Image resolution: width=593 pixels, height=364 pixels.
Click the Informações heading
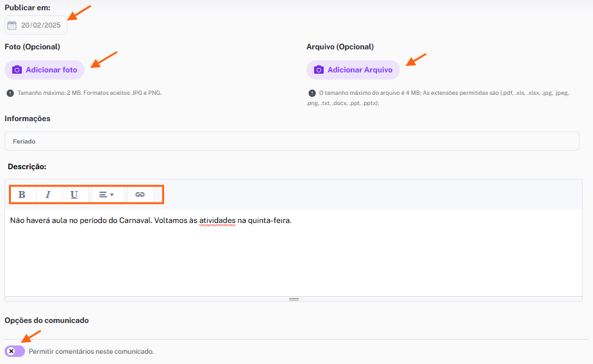(27, 119)
